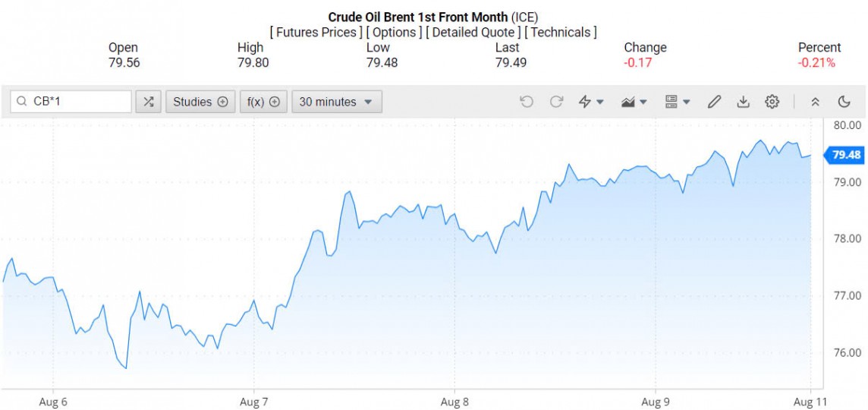Collapse the toolbar with double chevron
The image size is (868, 410).
pyautogui.click(x=816, y=102)
